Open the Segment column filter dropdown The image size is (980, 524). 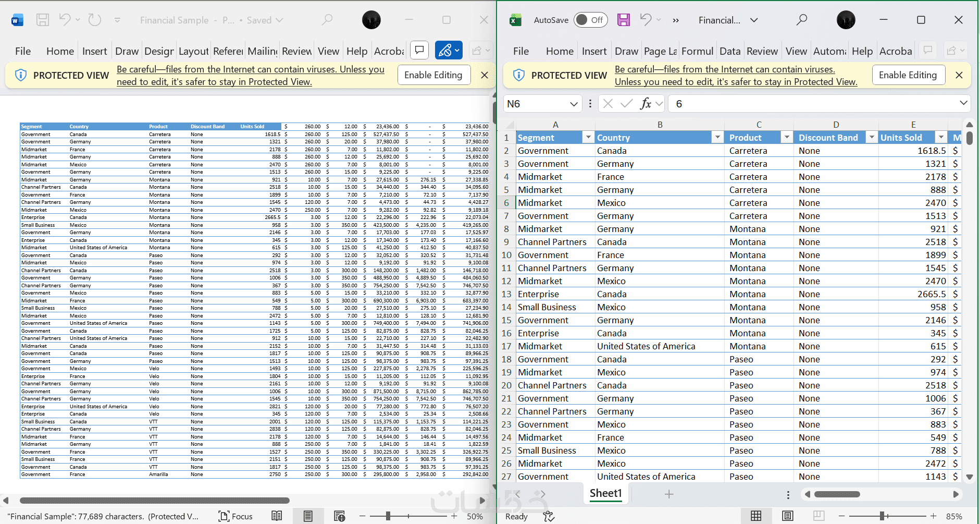(x=588, y=138)
